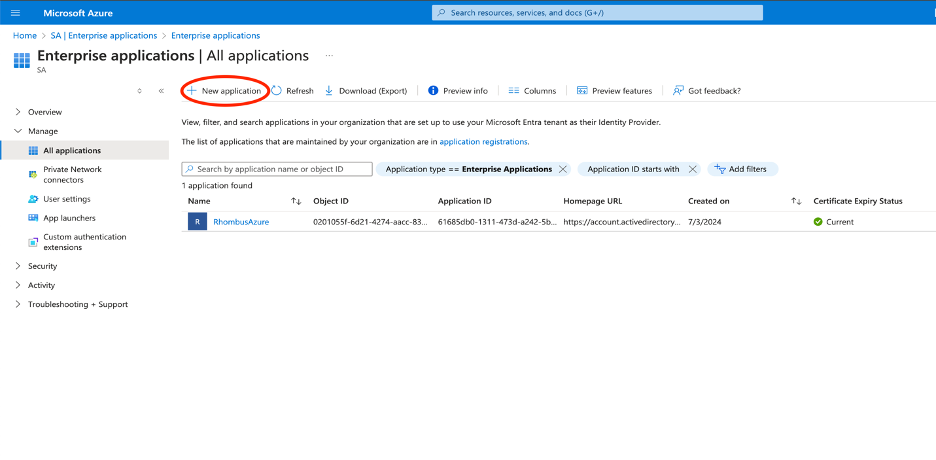
Task: Click Application ID value 61685db0-1311-473d
Action: (497, 222)
